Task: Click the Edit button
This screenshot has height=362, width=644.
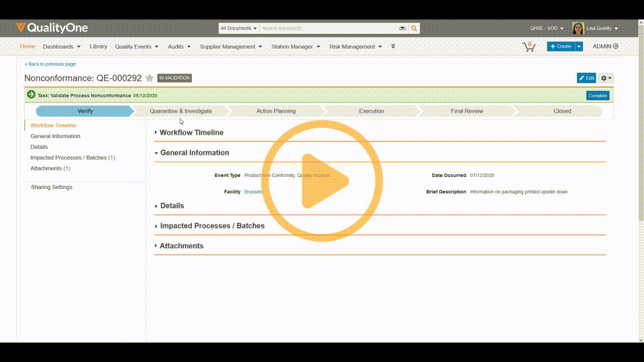Action: click(586, 78)
